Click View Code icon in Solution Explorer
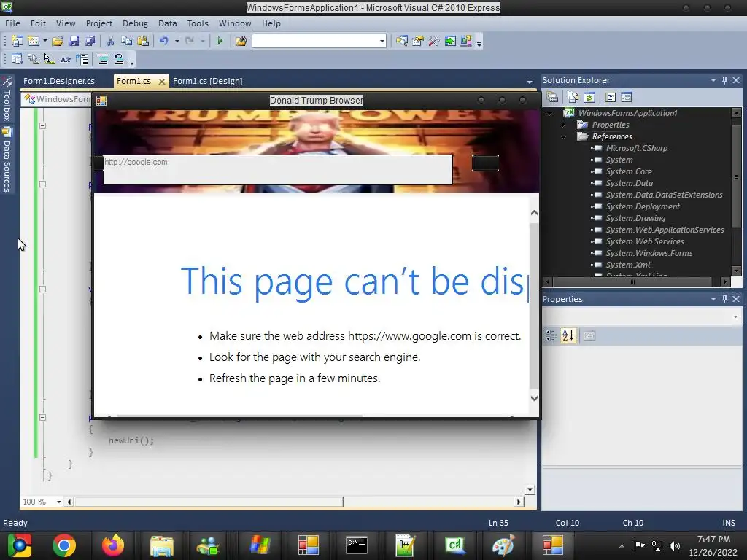 coord(611,98)
